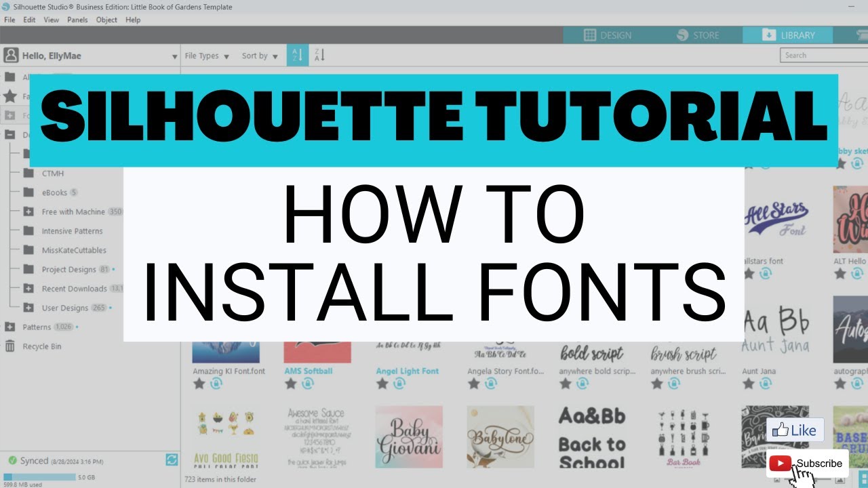
Task: Expand the User Designs folder
Action: pos(28,308)
